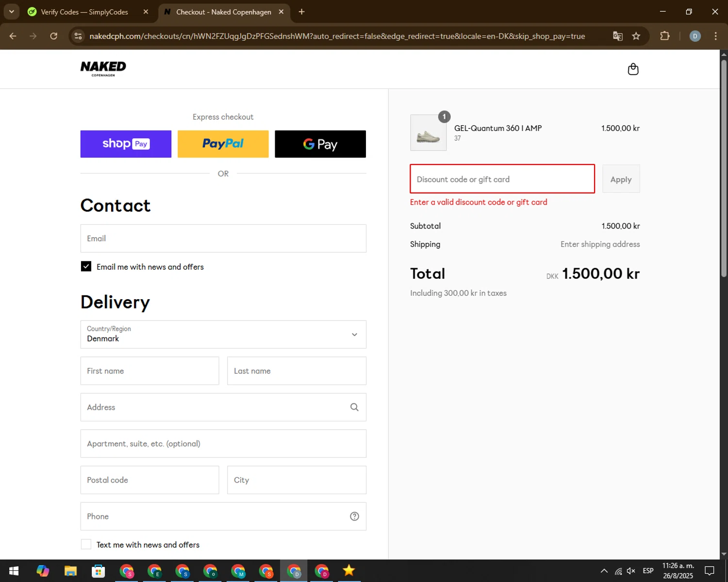728x582 pixels.
Task: Click the muted volume tray icon
Action: point(631,571)
